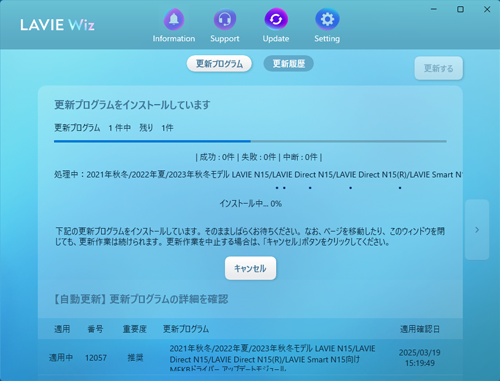Click the 適用確認日 column header
500x381 pixels.
[x=420, y=329]
